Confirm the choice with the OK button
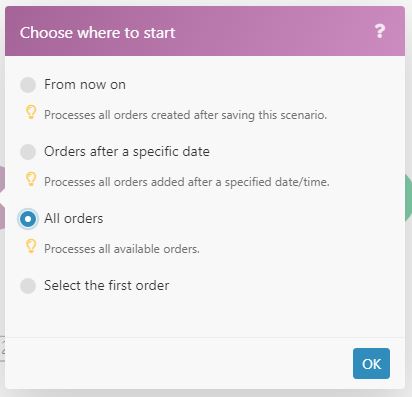 (x=371, y=364)
